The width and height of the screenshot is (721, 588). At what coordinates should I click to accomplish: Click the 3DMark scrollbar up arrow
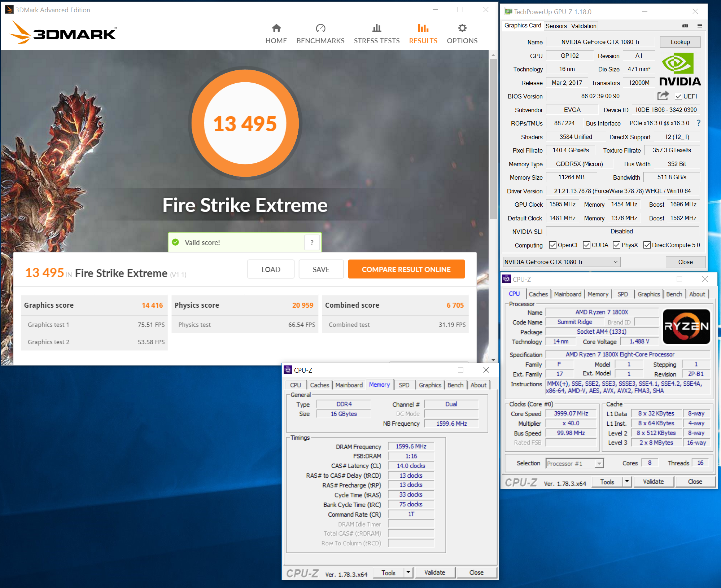pos(493,55)
